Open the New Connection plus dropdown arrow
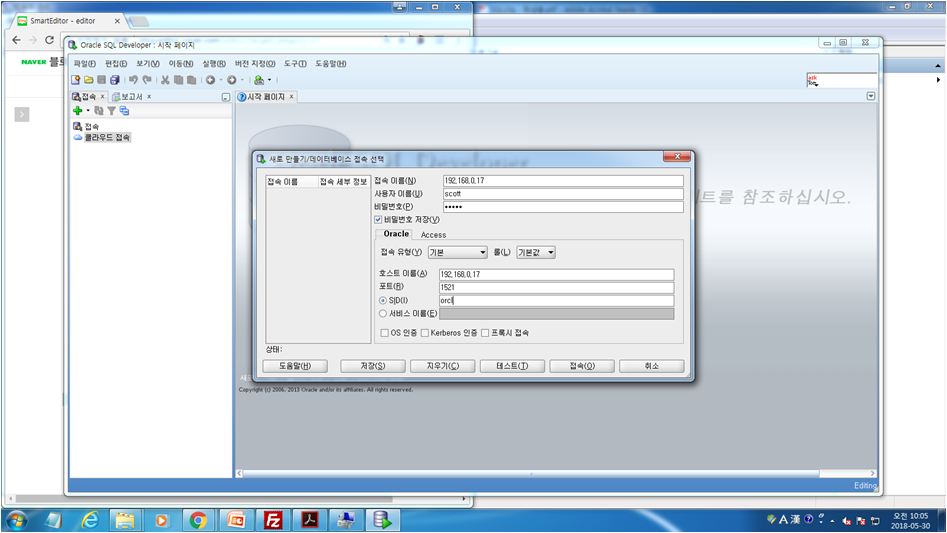The width and height of the screenshot is (947, 533). click(88, 110)
